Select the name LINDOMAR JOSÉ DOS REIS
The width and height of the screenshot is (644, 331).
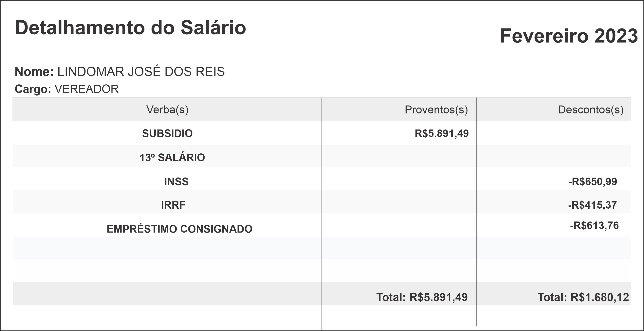(x=141, y=72)
